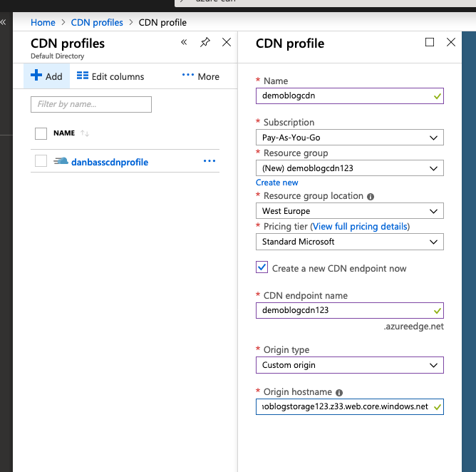The height and width of the screenshot is (472, 476).
Task: Open the danbasscdnprofile profile
Action: click(110, 162)
